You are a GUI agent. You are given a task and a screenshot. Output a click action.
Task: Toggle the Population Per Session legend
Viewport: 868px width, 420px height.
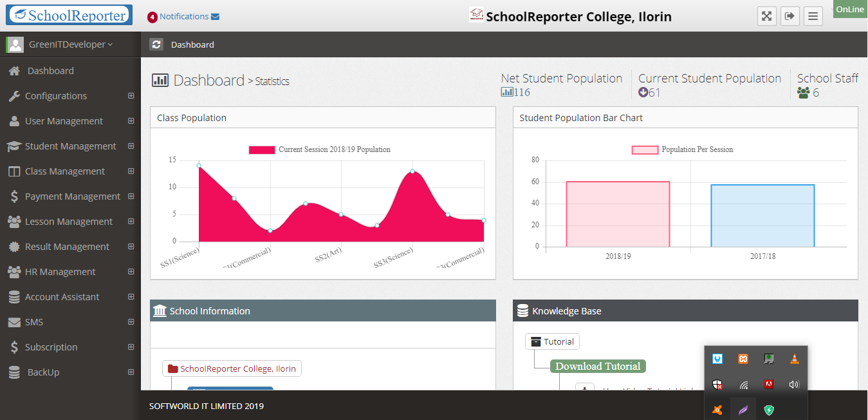tap(683, 149)
